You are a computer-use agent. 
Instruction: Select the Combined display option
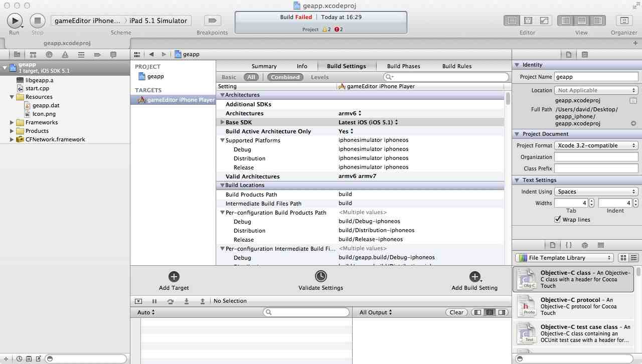285,77
